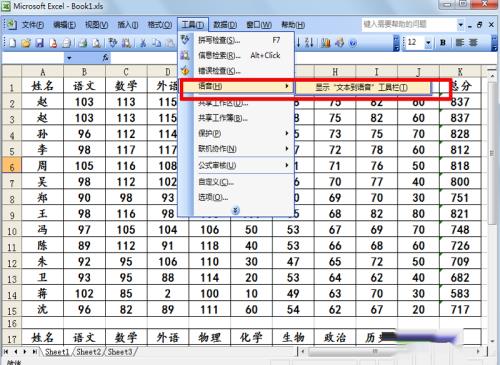
Task: Choose 显示"文本到语音"工具栏 submenu item
Action: tap(362, 87)
